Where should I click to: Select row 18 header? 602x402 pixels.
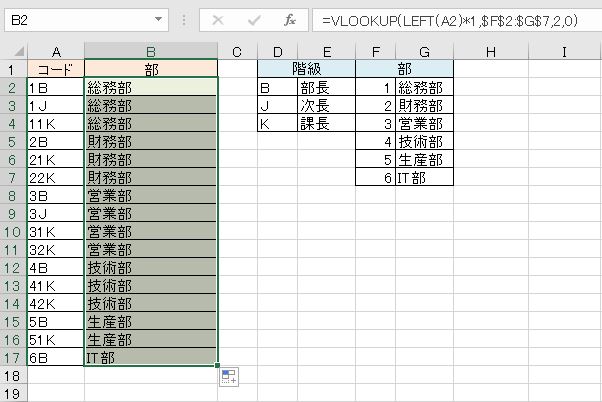pyautogui.click(x=12, y=376)
